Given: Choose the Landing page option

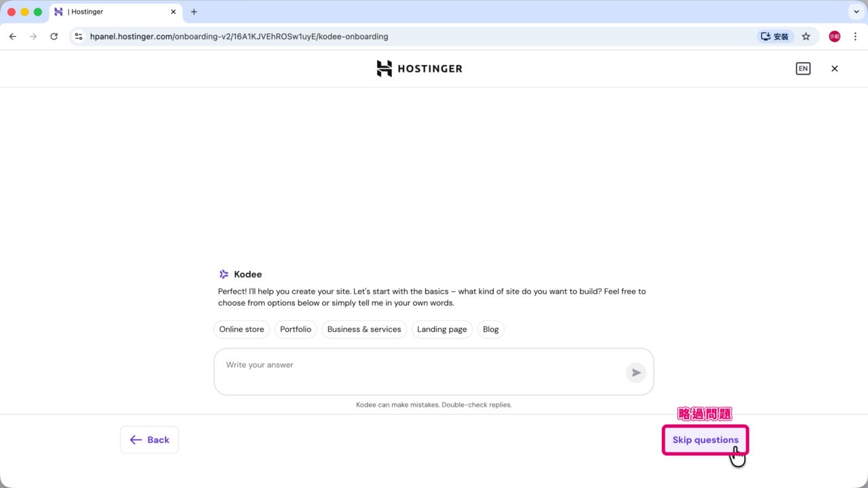Looking at the screenshot, I should pyautogui.click(x=442, y=329).
